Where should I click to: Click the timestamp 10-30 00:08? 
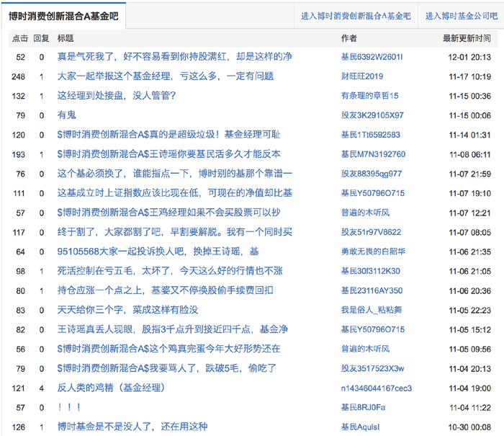(x=469, y=427)
